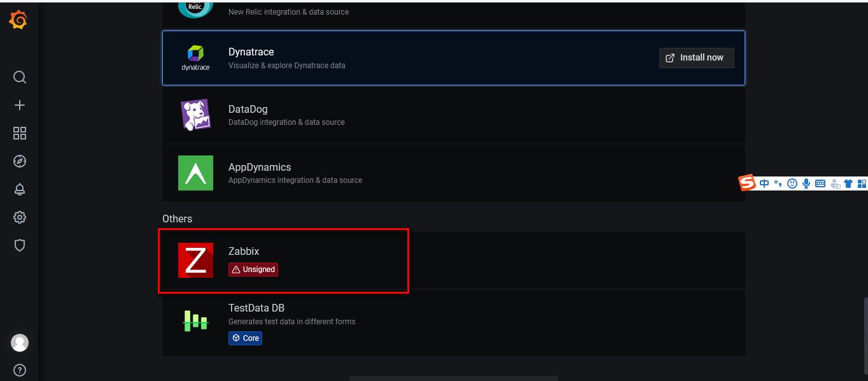Open the user profile avatar
Viewport: 868px width, 381px height.
[x=20, y=343]
